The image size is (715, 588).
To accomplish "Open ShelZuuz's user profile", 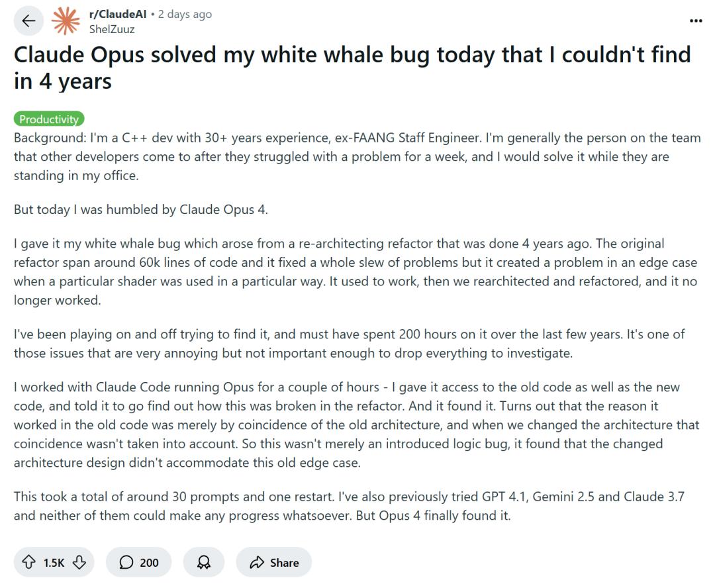I will [x=111, y=29].
